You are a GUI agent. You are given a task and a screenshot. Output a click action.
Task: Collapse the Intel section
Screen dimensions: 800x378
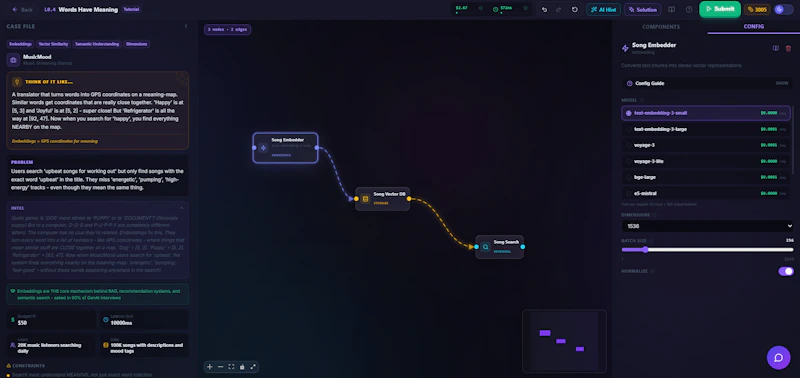[x=182, y=208]
